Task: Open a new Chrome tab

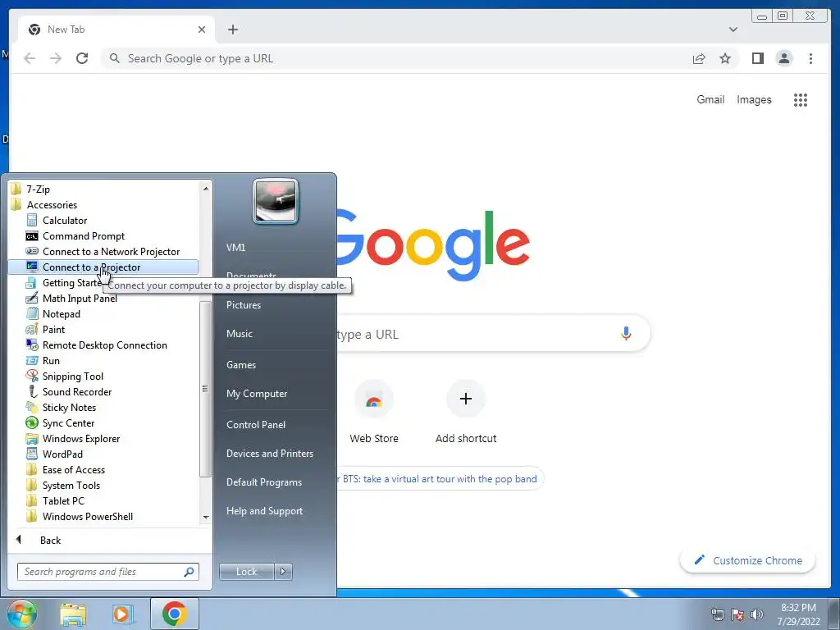Action: (232, 30)
